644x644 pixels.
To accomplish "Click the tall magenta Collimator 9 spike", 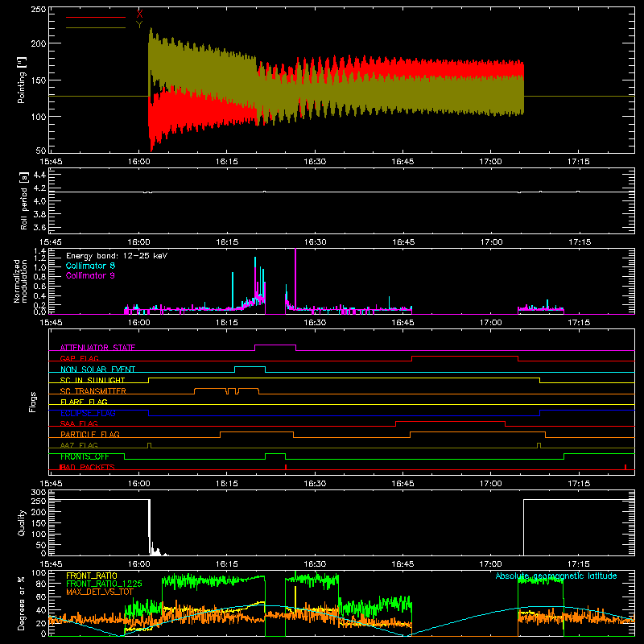I will pos(295,279).
